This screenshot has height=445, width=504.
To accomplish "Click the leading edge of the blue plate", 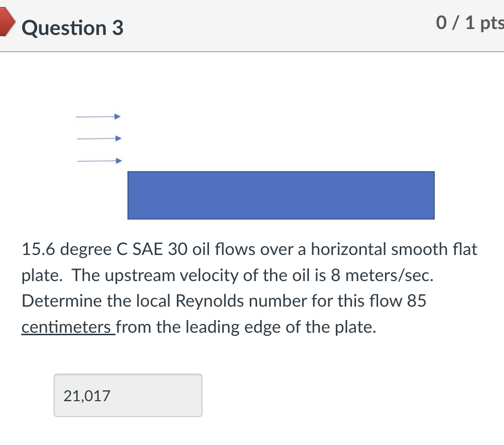I will pos(129,195).
